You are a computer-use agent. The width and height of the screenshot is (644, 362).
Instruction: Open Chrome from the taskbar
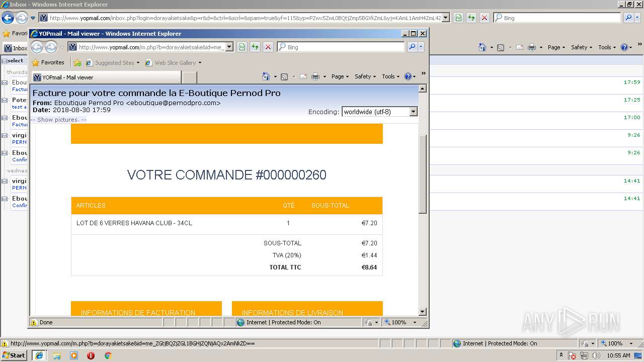pyautogui.click(x=108, y=355)
